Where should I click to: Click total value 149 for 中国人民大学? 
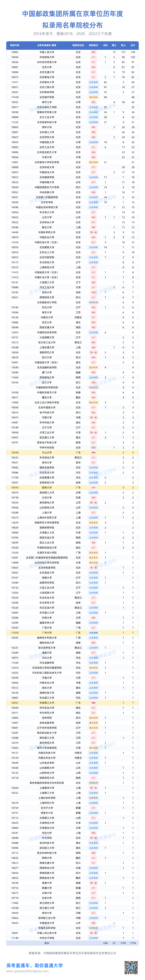[x=133, y=52]
